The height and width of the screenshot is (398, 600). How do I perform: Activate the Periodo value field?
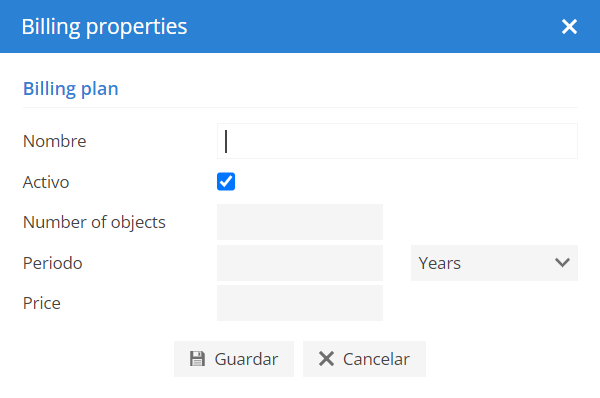pos(300,263)
